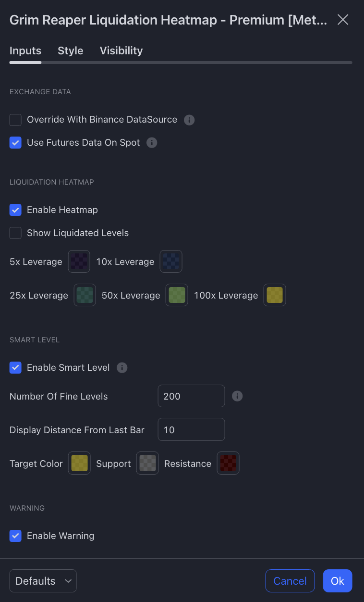Pick the Resistance color swatch
Screen dimensions: 364x602
pyautogui.click(x=228, y=464)
